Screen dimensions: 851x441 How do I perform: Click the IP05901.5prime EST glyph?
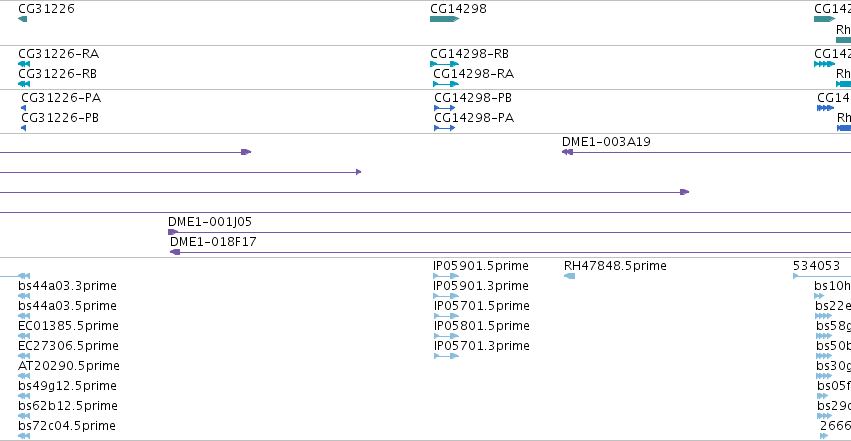pyautogui.click(x=446, y=276)
